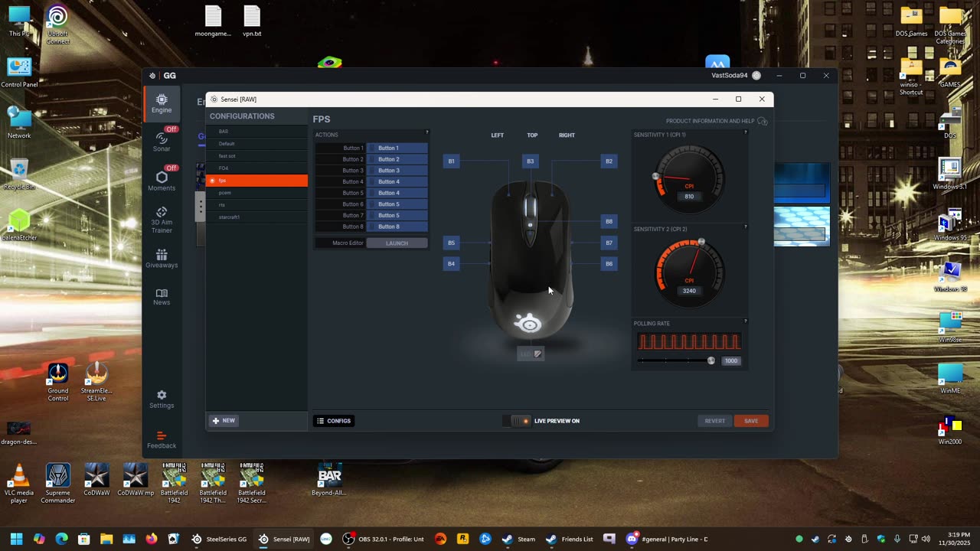
Task: Open OBS from the taskbar
Action: tap(382, 539)
